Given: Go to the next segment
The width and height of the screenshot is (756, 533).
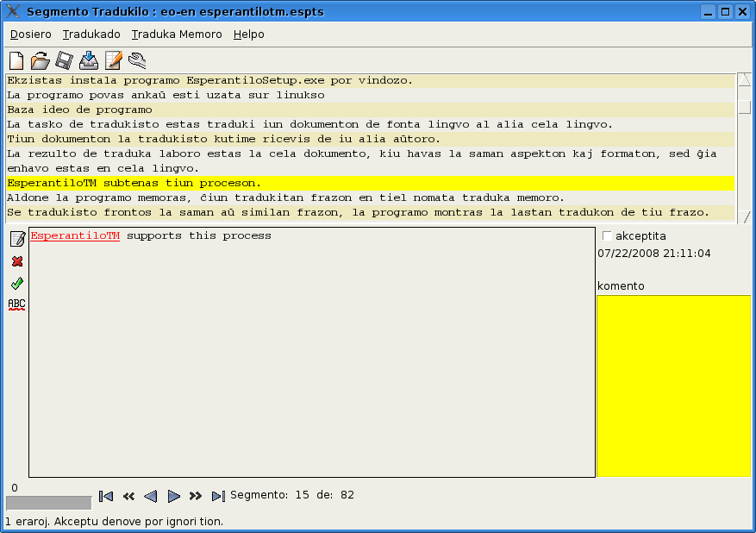Looking at the screenshot, I should (173, 496).
